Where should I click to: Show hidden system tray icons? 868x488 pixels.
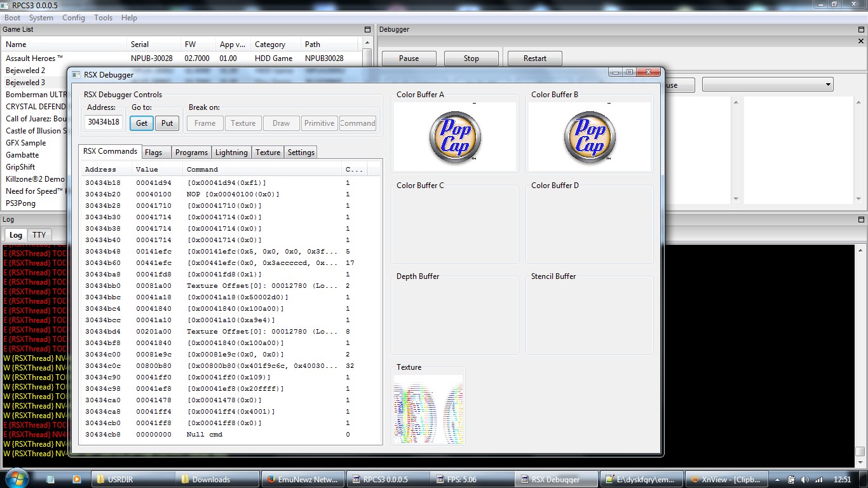click(776, 479)
